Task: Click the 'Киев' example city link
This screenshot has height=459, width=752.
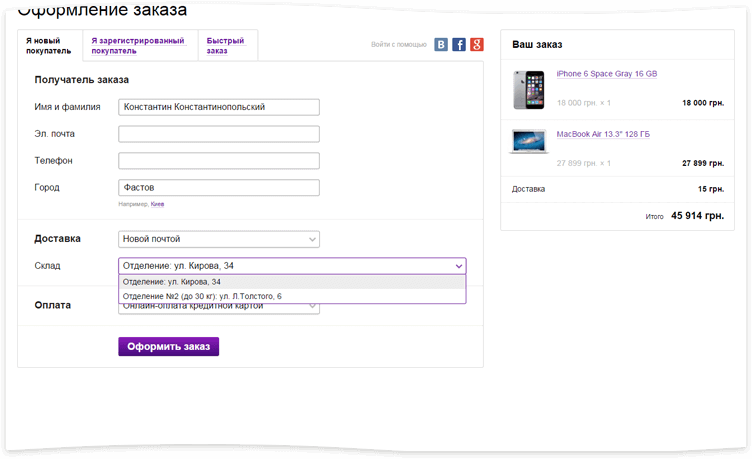Action: pos(157,204)
